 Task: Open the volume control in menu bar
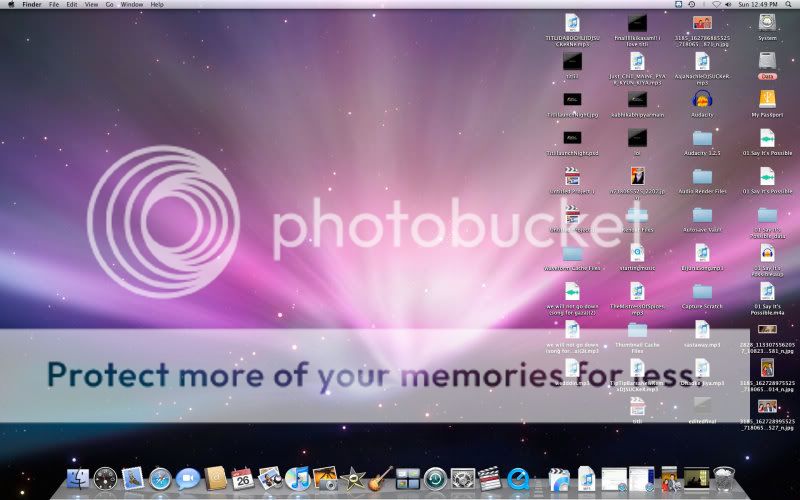click(x=727, y=5)
